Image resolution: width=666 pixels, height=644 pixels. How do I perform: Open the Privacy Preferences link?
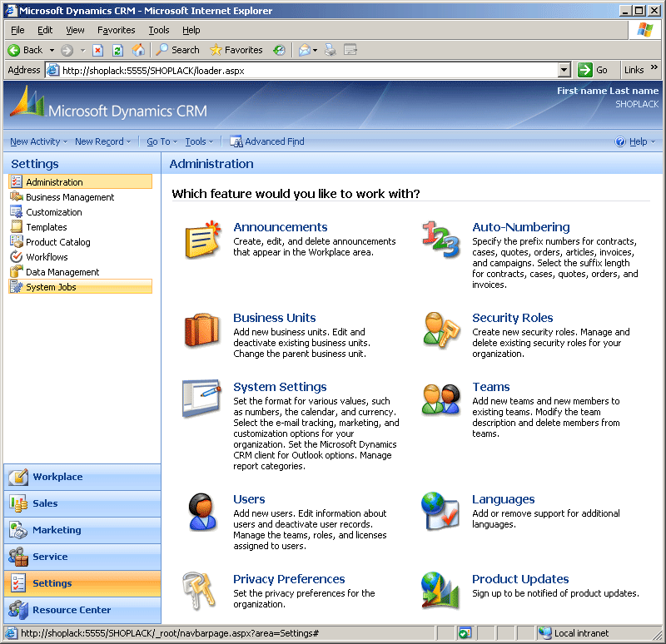(289, 579)
